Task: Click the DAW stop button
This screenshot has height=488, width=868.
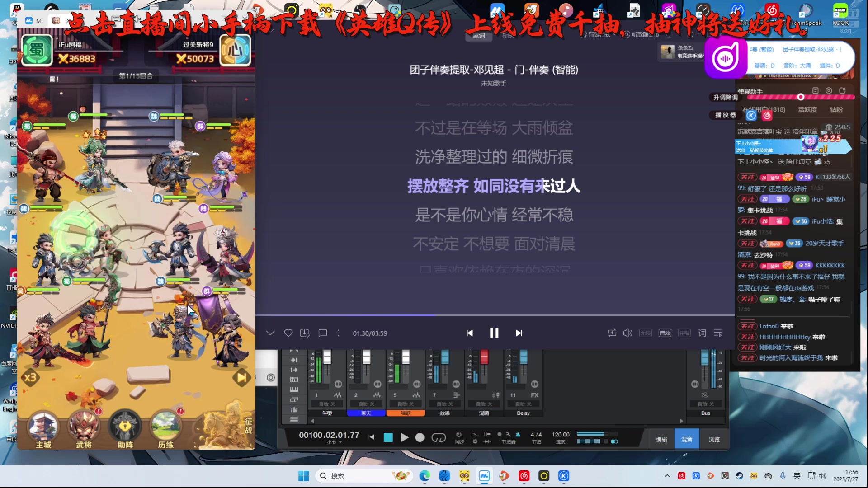Action: [388, 437]
